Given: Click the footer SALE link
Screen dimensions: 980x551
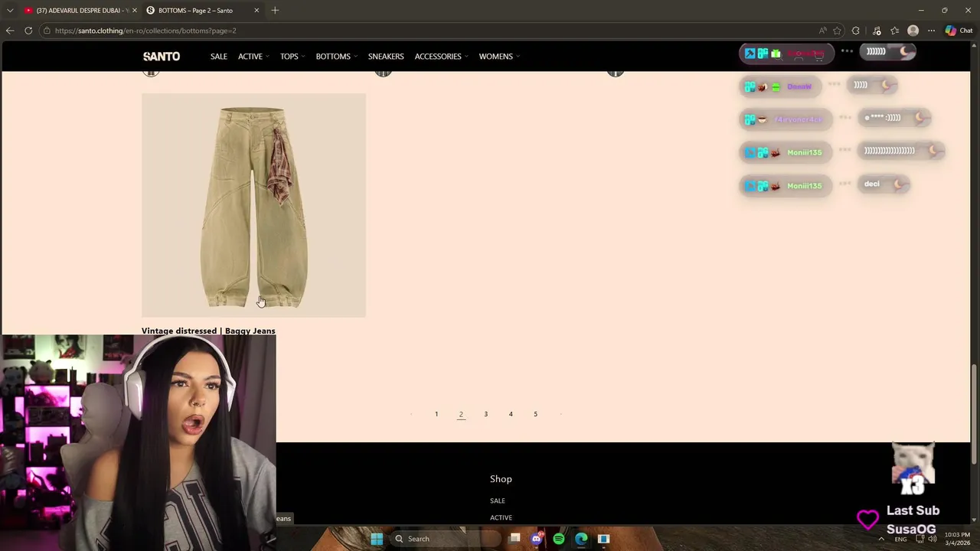Looking at the screenshot, I should tap(498, 500).
